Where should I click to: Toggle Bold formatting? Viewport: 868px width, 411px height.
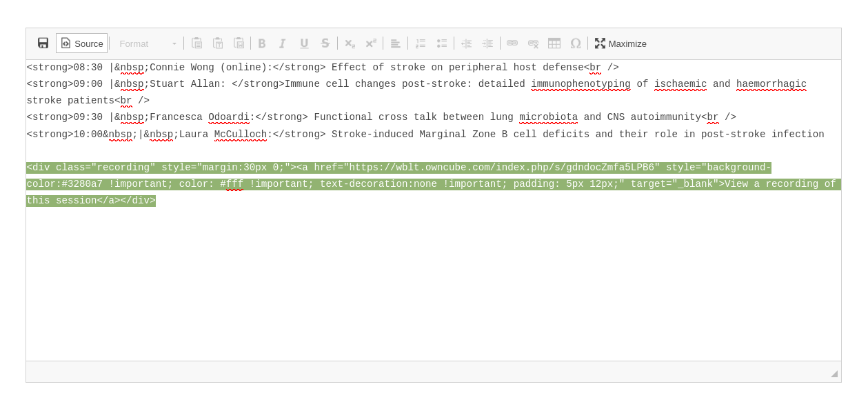pos(262,43)
